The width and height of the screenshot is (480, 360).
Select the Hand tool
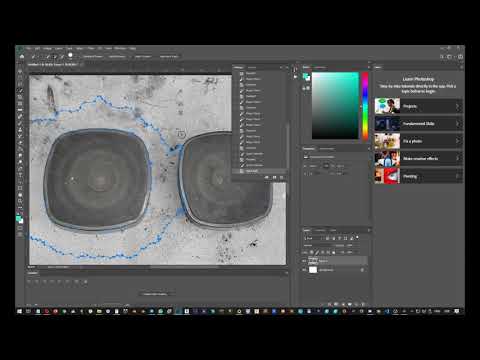click(x=20, y=195)
